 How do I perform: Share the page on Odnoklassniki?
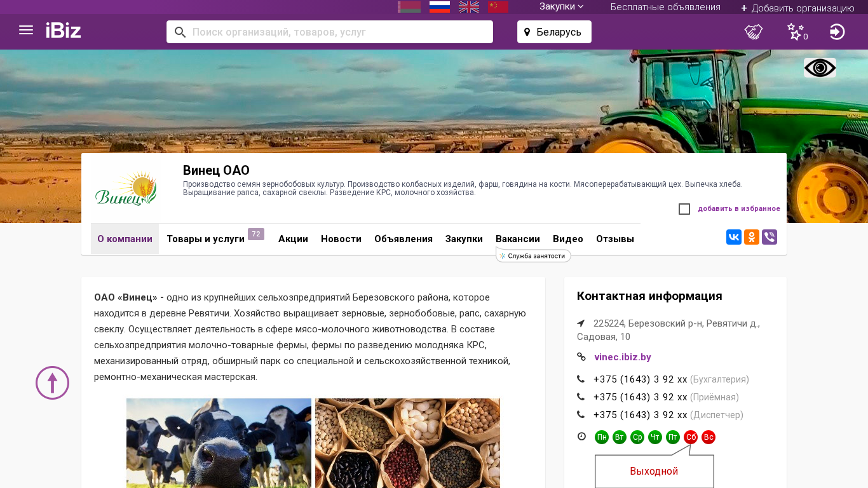[752, 237]
